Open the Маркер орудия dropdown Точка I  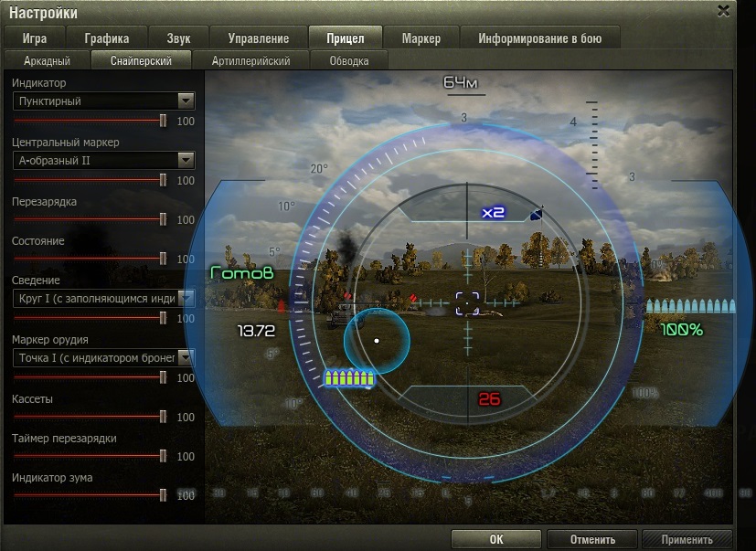(103, 357)
